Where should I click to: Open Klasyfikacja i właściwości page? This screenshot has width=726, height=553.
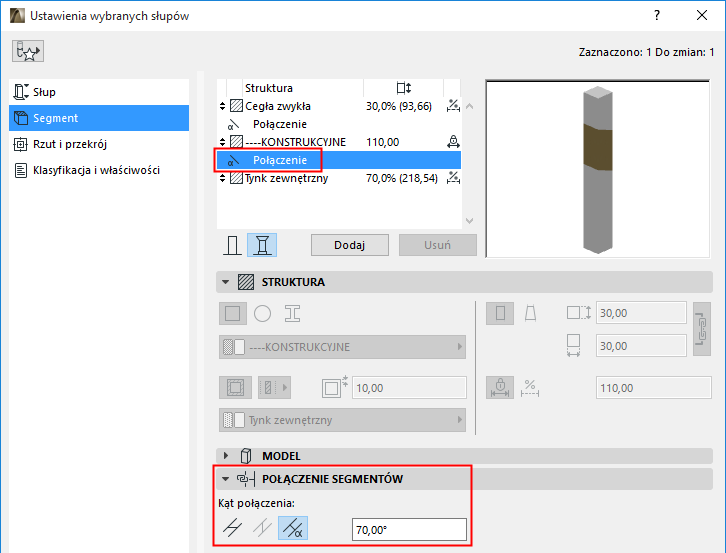99,170
